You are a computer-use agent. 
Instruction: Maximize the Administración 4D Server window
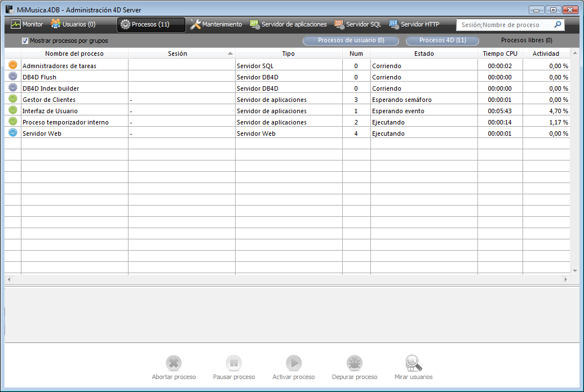click(554, 10)
